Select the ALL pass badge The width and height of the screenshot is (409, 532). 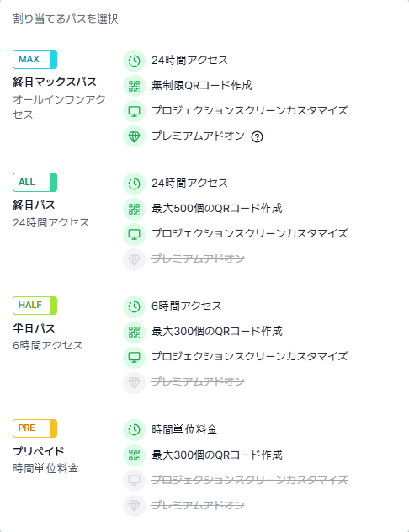(35, 182)
